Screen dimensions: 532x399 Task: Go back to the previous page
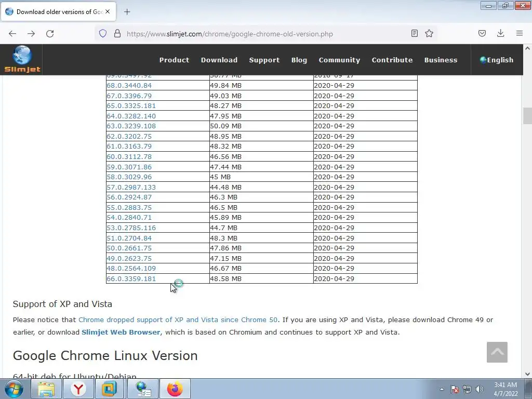point(12,34)
